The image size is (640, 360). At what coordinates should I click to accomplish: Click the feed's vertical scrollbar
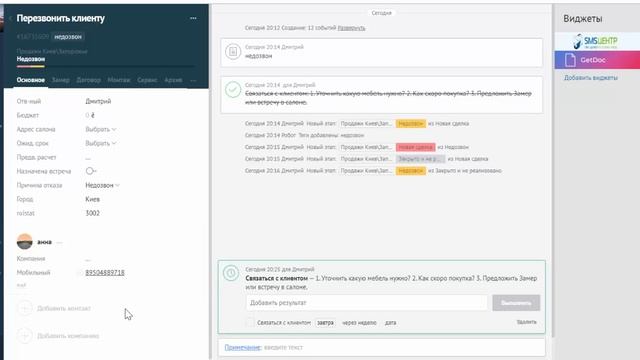coord(553,171)
